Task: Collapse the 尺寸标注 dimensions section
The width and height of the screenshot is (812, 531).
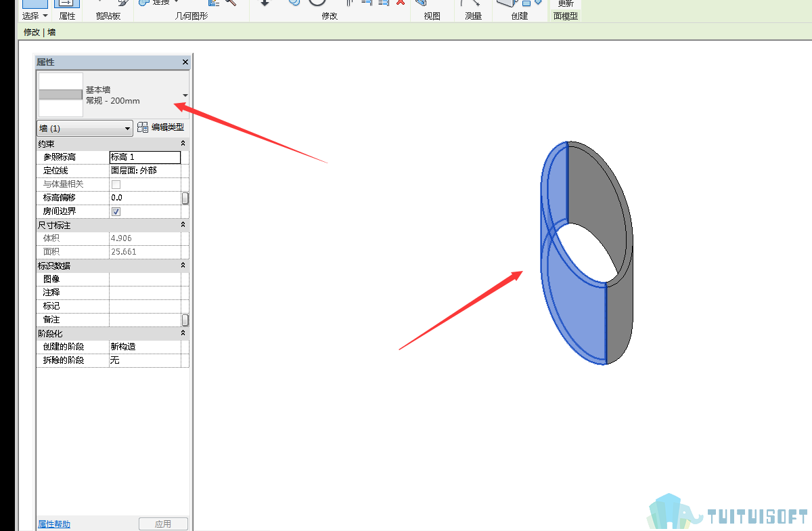Action: 183,225
